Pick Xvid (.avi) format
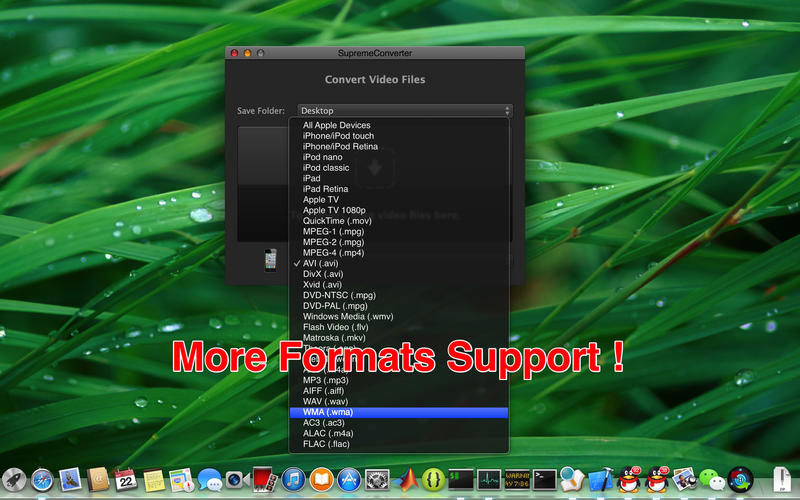 coord(399,285)
